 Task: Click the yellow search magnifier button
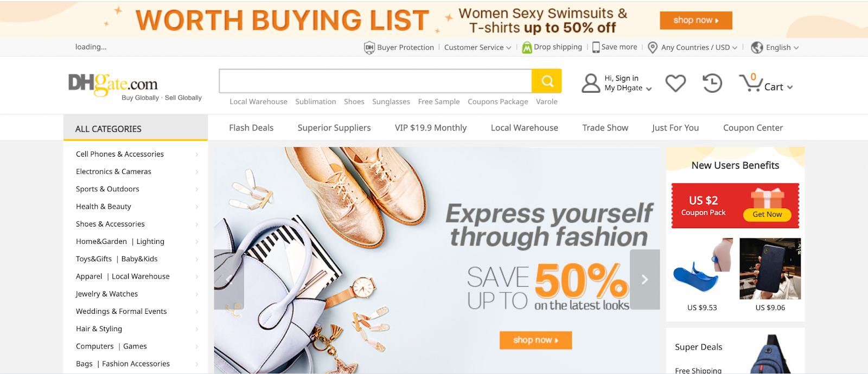tap(547, 81)
